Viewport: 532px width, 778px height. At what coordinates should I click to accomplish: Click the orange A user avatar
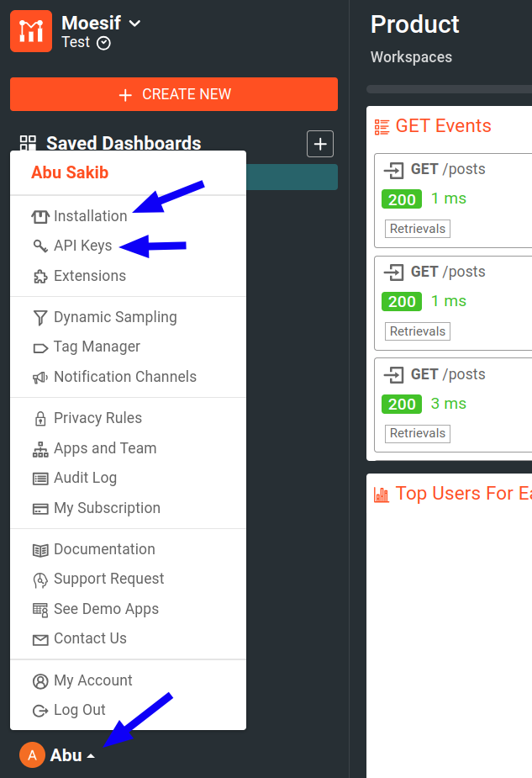pos(32,755)
